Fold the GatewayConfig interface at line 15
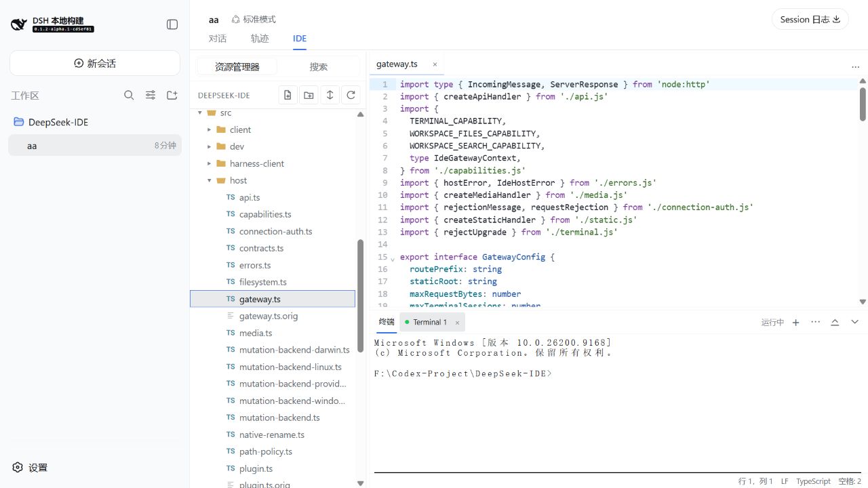 pyautogui.click(x=393, y=258)
